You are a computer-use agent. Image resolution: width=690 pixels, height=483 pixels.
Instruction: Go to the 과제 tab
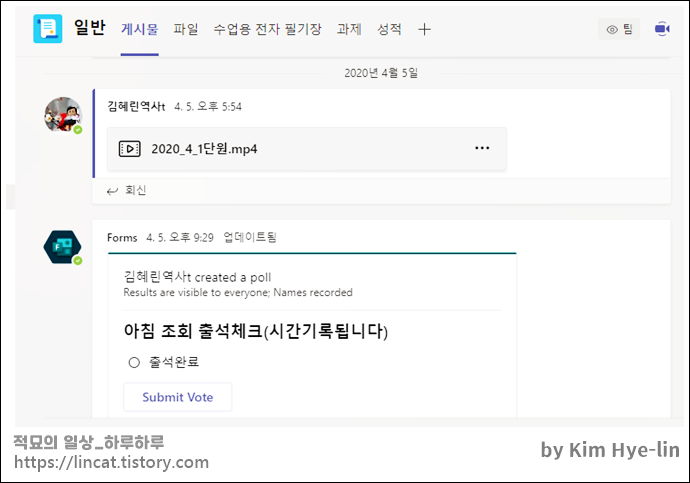[349, 29]
